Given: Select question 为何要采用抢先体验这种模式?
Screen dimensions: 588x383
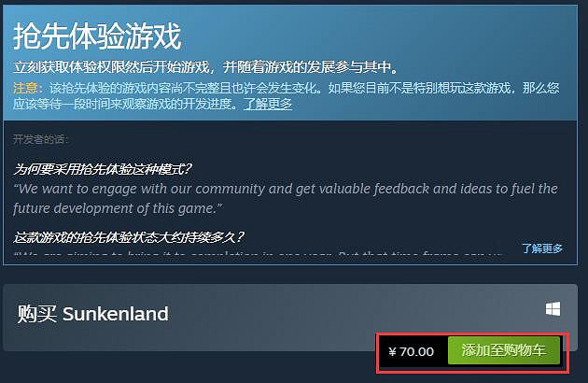Looking at the screenshot, I should [x=103, y=169].
